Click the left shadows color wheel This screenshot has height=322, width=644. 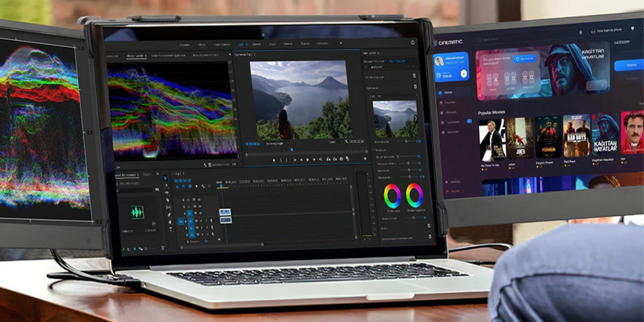click(392, 196)
